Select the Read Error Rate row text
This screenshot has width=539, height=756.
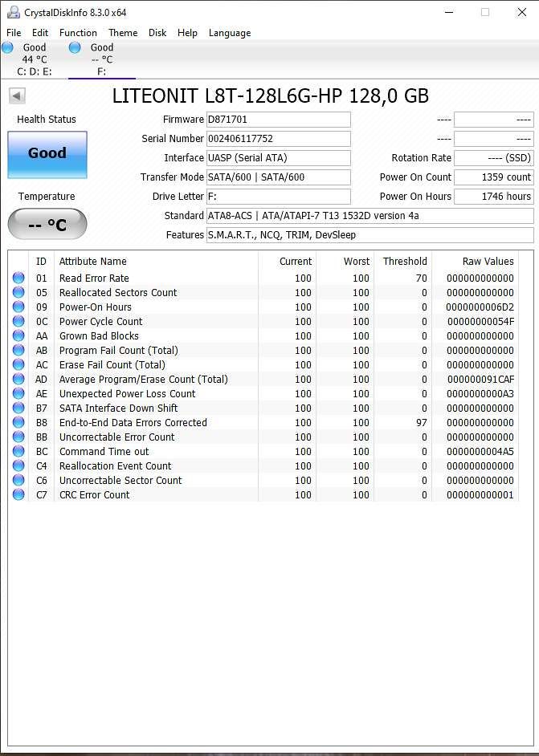[x=94, y=278]
